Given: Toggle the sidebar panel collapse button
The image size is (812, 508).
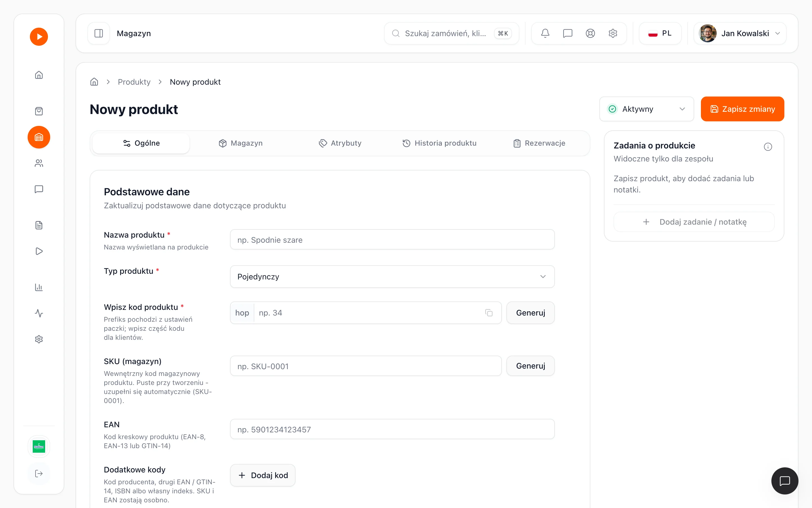Looking at the screenshot, I should tap(99, 33).
